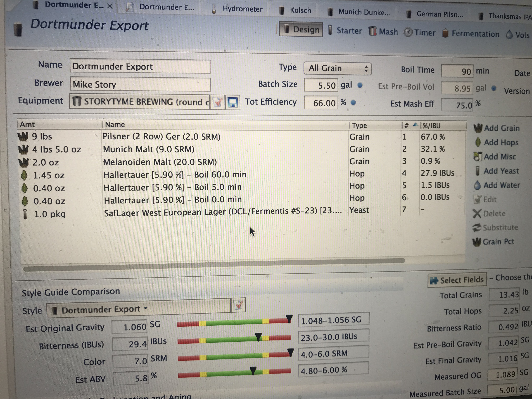Click the Brewer input field

140,84
